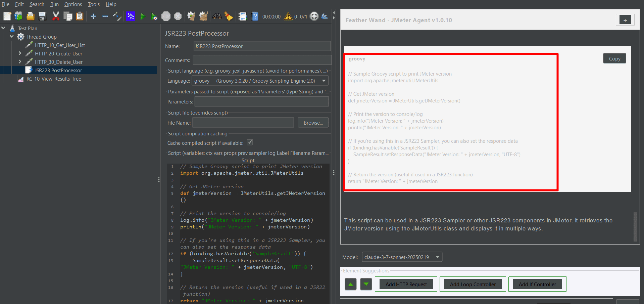Open the Options menu
The width and height of the screenshot is (644, 304).
pos(73,4)
